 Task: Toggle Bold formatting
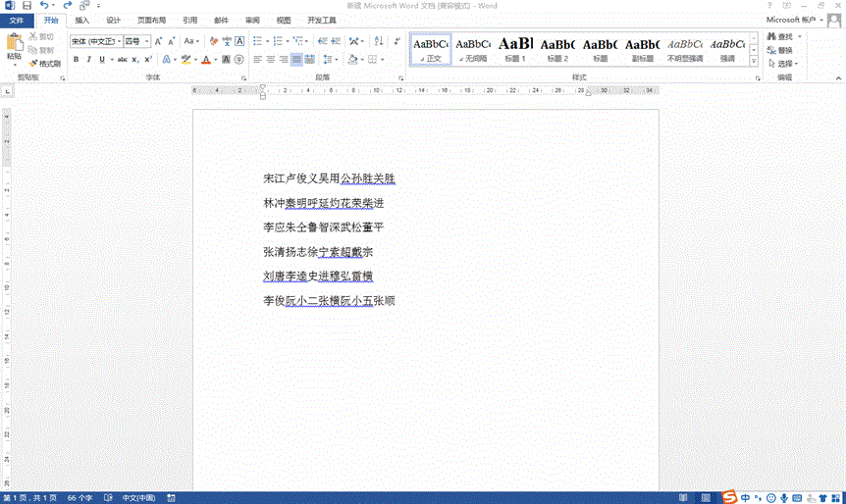(x=75, y=60)
